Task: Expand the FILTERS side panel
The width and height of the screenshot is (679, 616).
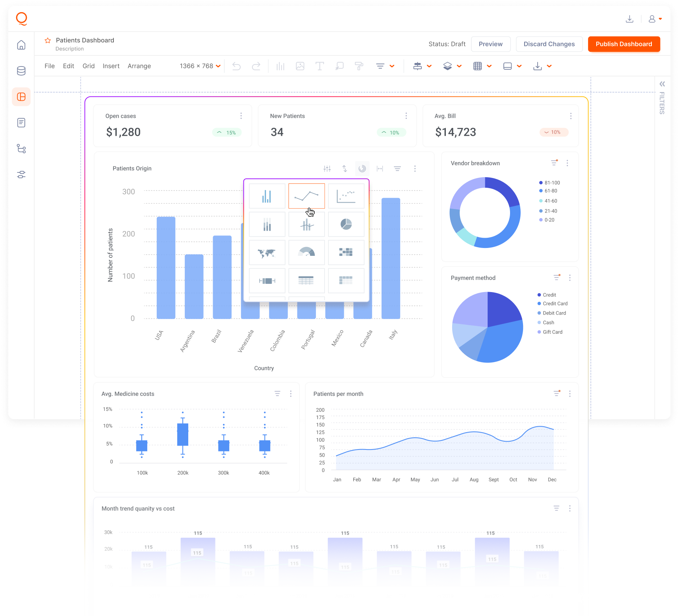Action: tap(662, 84)
